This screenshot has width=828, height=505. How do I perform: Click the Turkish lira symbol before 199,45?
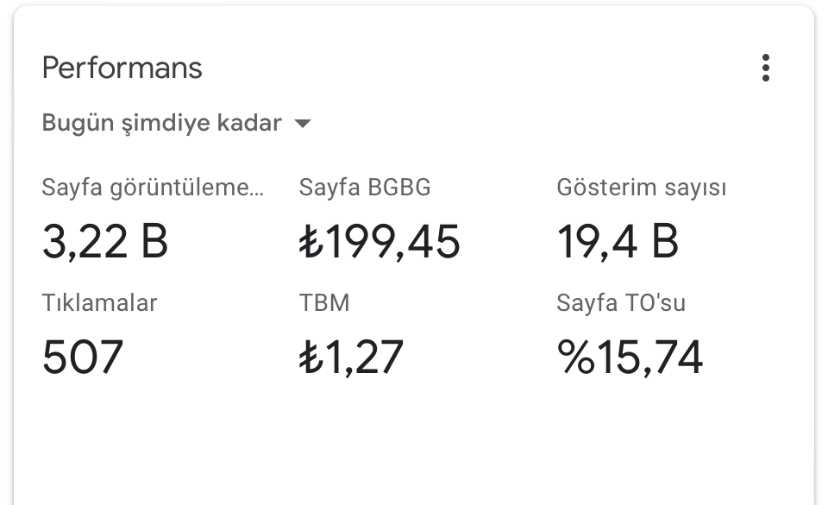311,241
